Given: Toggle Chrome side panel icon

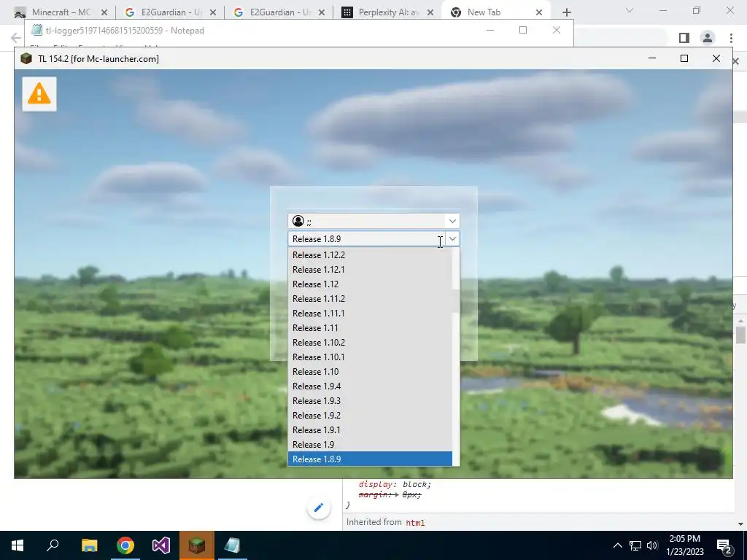Looking at the screenshot, I should tap(684, 38).
